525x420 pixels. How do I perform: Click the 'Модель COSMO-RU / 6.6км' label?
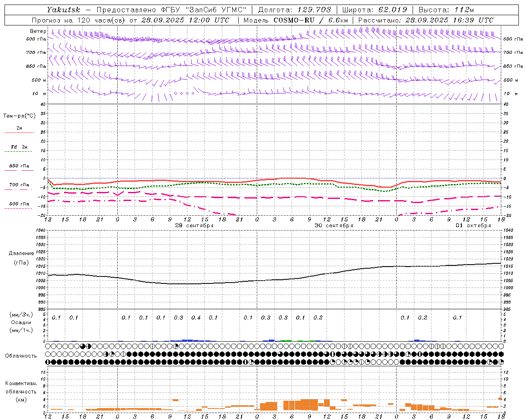(x=296, y=20)
